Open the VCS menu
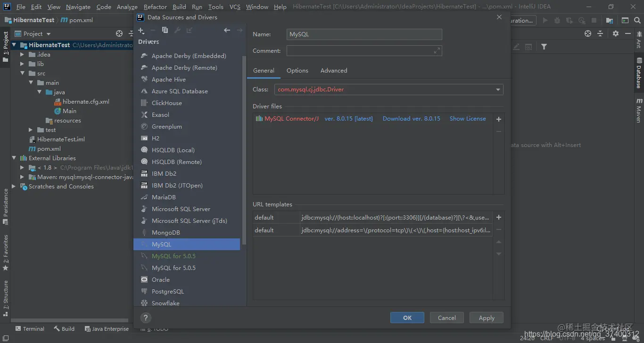 coord(235,7)
